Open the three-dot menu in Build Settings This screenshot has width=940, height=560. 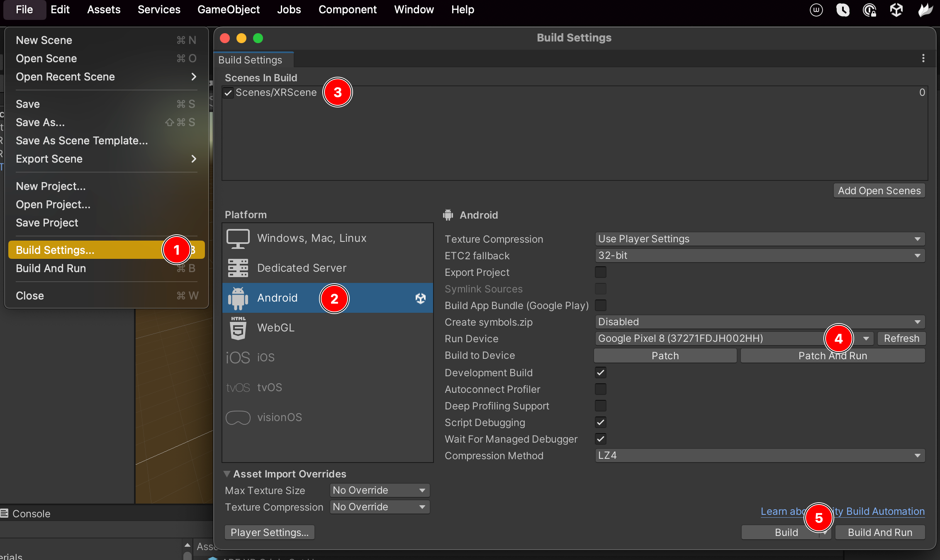click(x=923, y=58)
